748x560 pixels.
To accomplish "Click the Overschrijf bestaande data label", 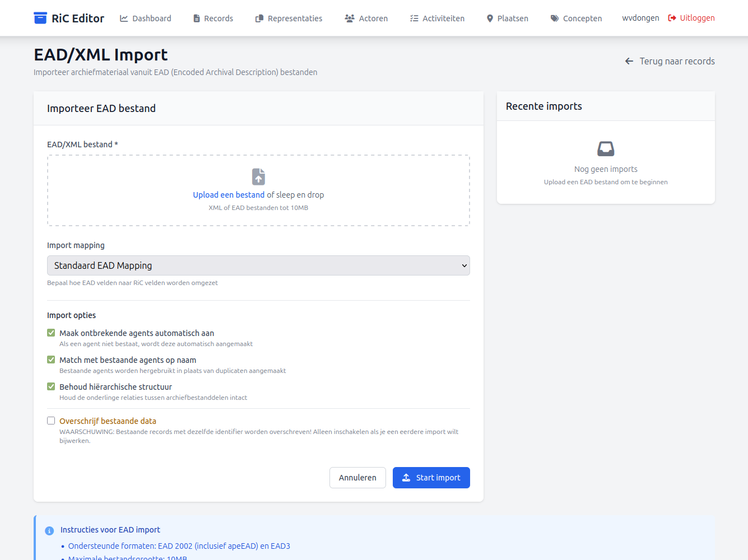I will pyautogui.click(x=108, y=421).
